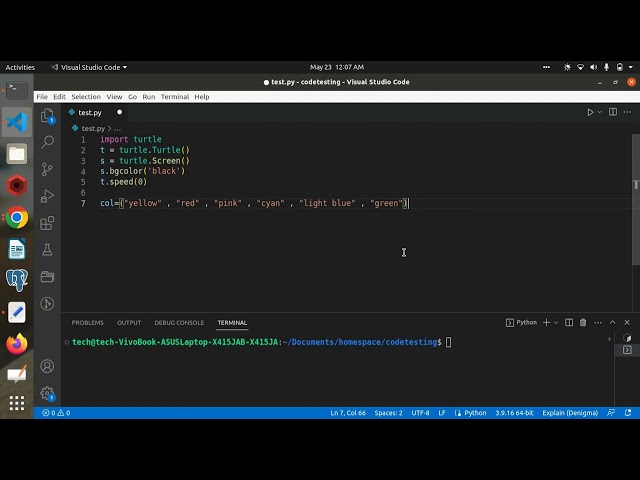This screenshot has width=640, height=480.
Task: Open the Terminal menu
Action: 175,97
